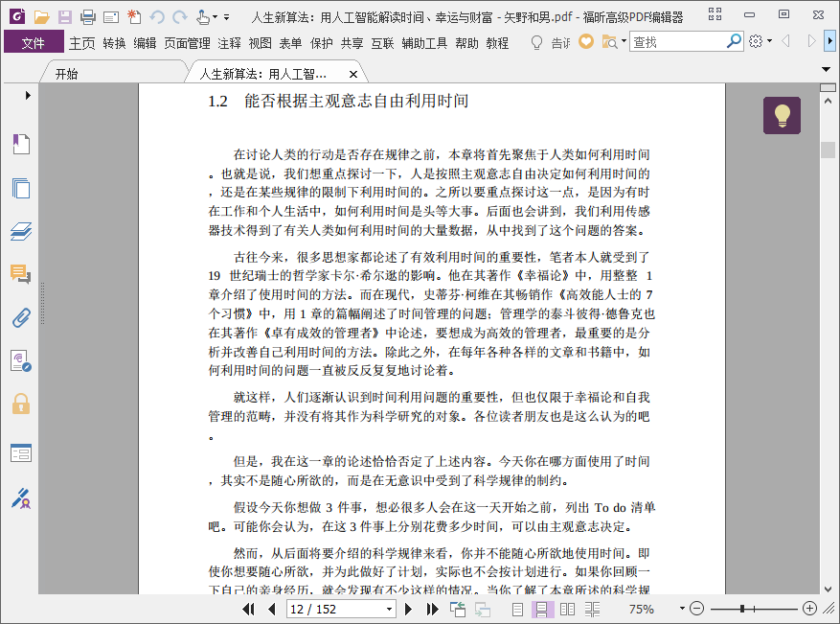Expand the ribbon overflow right arrow
The width and height of the screenshot is (840, 624).
click(x=829, y=41)
